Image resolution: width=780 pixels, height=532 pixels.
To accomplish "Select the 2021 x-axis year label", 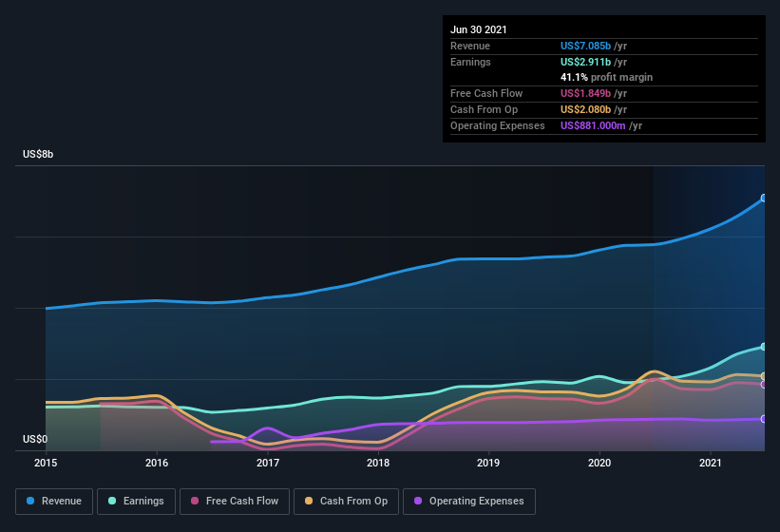I will click(710, 463).
